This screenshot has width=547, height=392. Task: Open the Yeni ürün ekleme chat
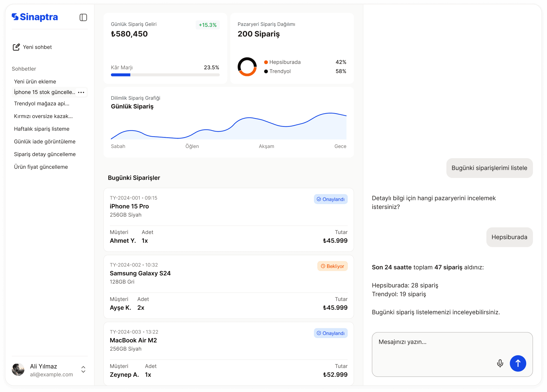coord(35,82)
